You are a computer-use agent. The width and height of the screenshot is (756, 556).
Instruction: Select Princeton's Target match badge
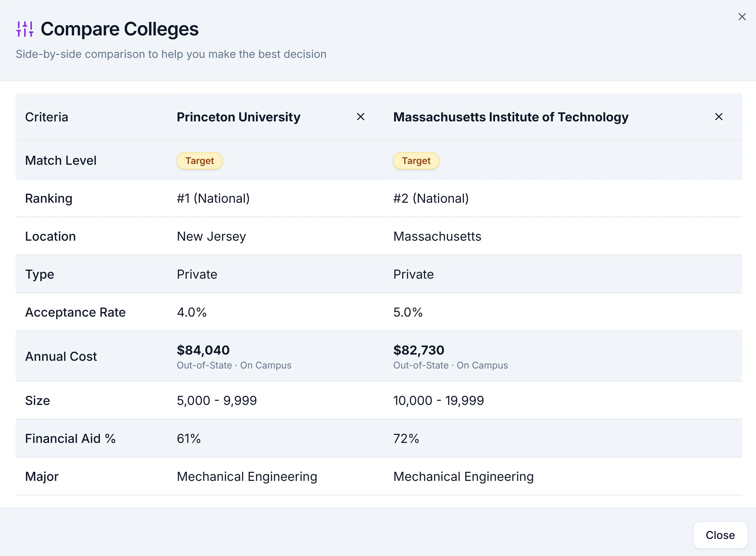200,161
